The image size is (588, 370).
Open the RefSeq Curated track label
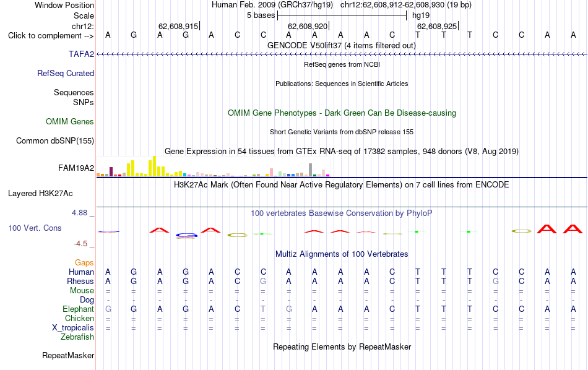tap(66, 73)
